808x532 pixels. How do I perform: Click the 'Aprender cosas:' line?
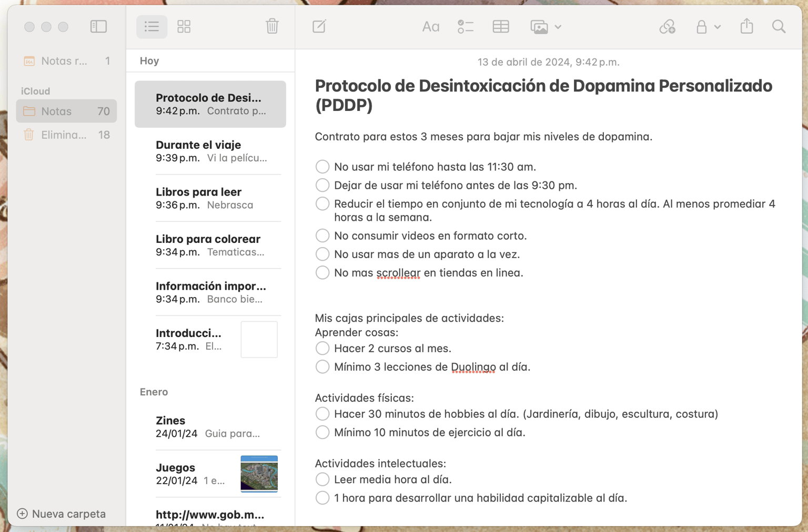point(357,332)
